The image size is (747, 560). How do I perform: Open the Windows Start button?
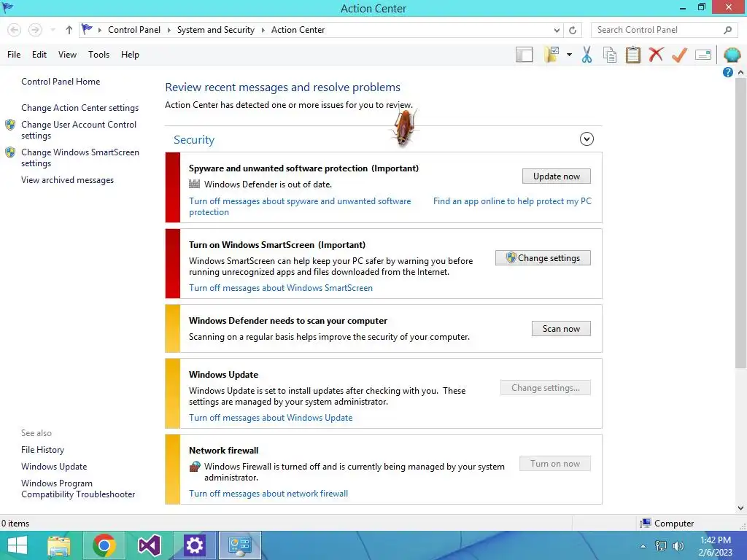(x=18, y=545)
